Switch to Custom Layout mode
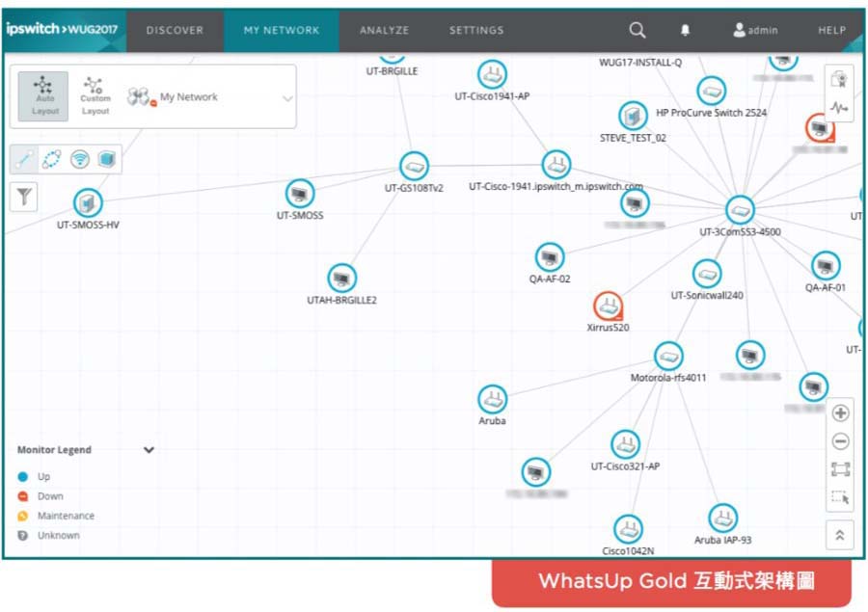Screen dimensions: 868x612 95,96
